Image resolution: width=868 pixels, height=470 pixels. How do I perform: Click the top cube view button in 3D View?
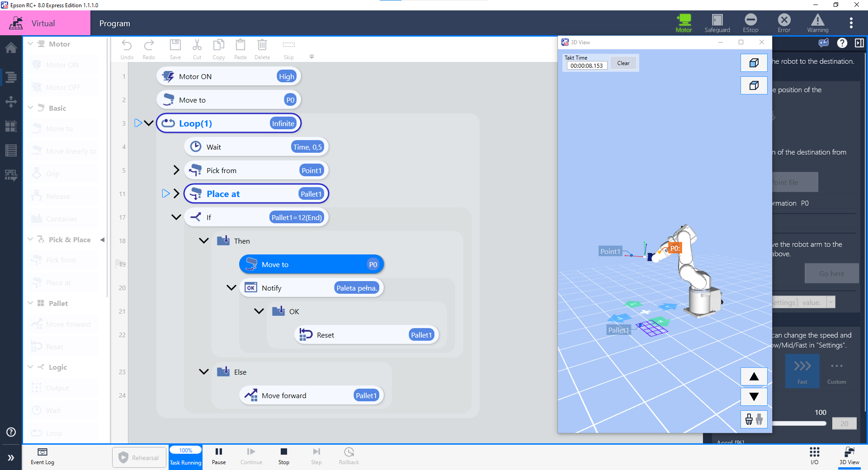[x=754, y=63]
